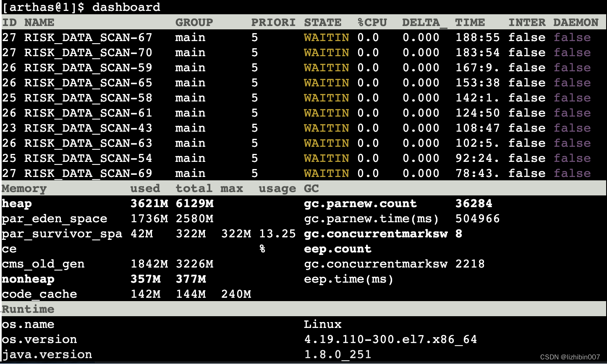
Task: Click the GC column header
Action: point(311,188)
